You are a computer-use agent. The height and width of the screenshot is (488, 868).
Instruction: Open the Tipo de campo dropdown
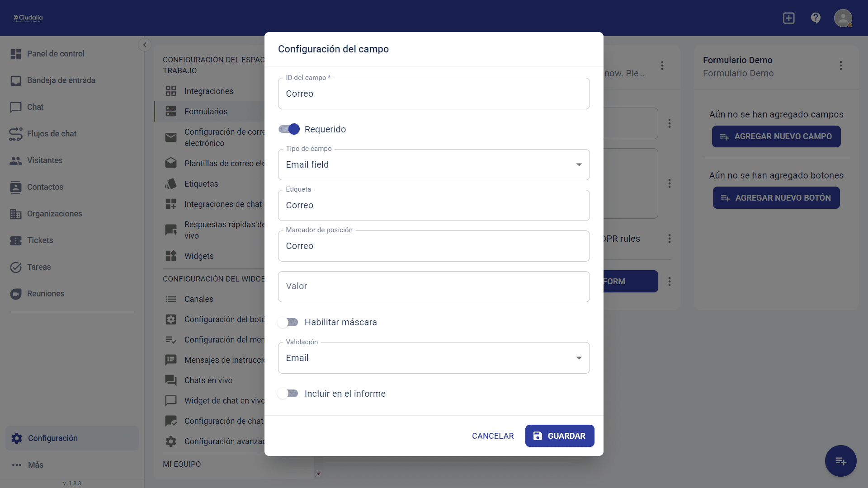pos(434,165)
